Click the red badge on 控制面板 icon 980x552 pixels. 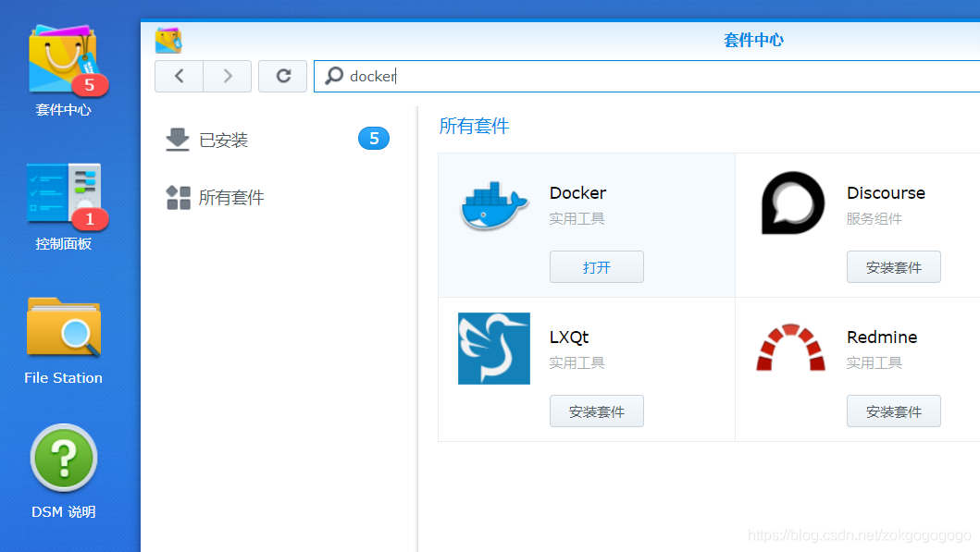(90, 219)
